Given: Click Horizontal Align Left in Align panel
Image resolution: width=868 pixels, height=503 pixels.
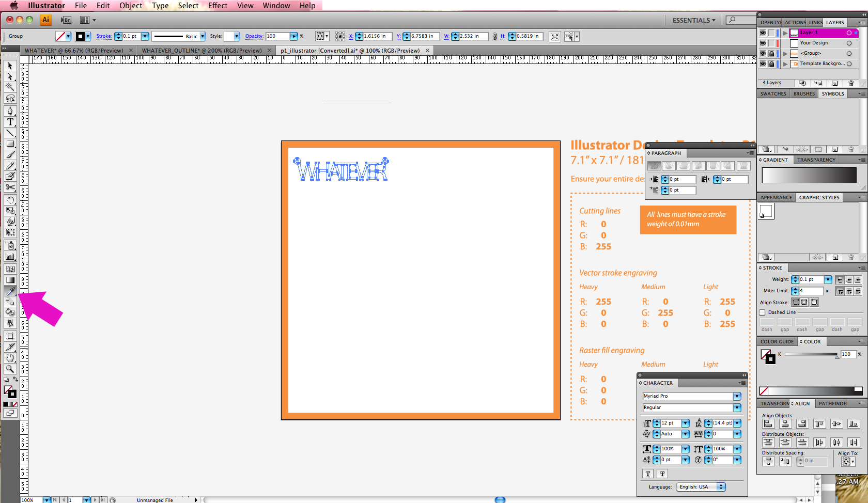Looking at the screenshot, I should click(768, 424).
